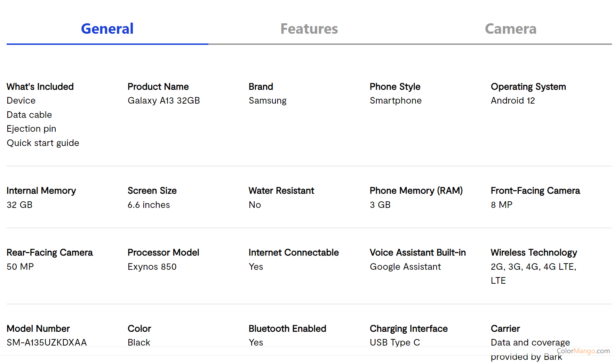Click the USB Type C charging value
614x364 pixels.
pos(395,342)
